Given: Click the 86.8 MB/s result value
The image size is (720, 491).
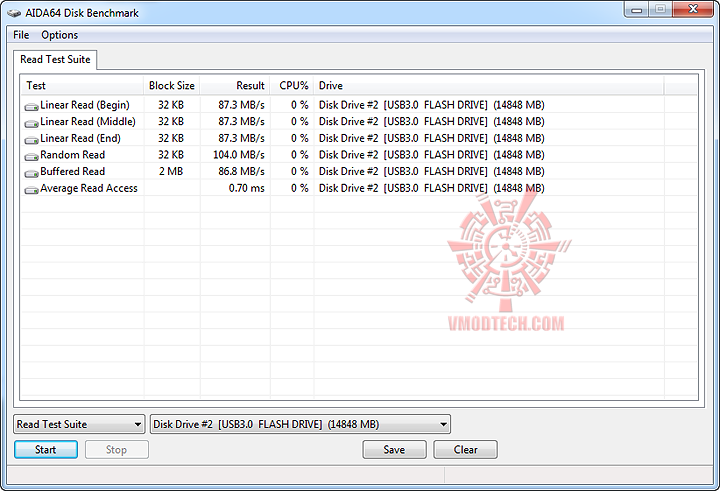Looking at the screenshot, I should (242, 171).
